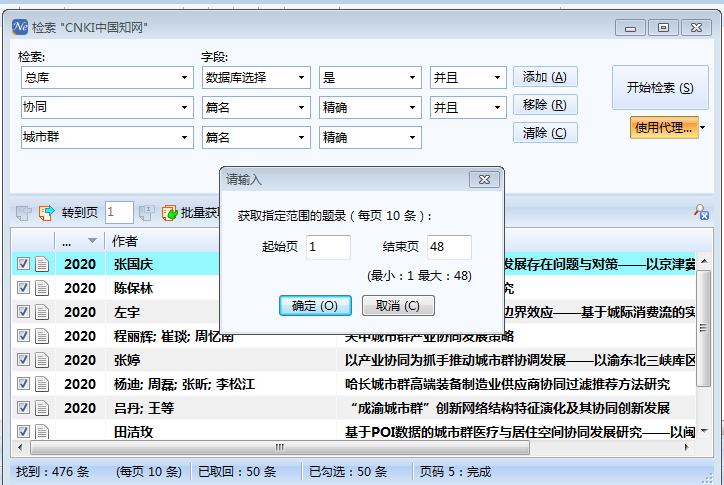Cancel with 取消 (C) button
Image resolution: width=724 pixels, height=485 pixels.
pyautogui.click(x=398, y=306)
